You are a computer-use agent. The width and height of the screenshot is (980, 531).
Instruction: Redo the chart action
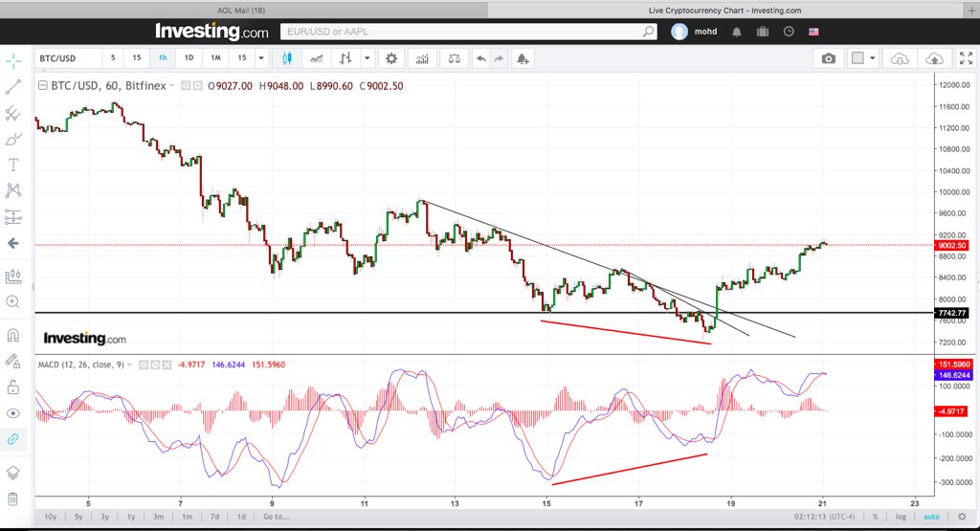coord(499,58)
